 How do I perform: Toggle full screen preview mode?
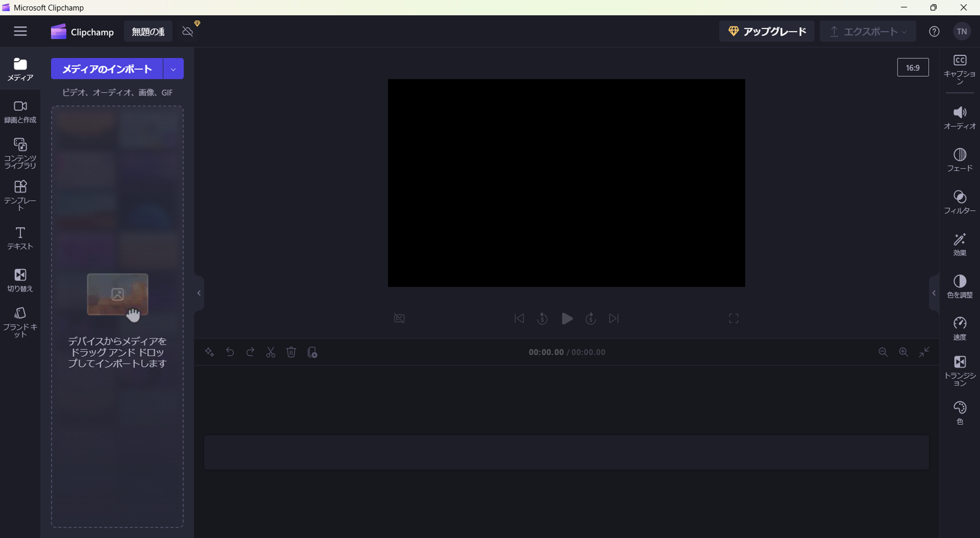pyautogui.click(x=733, y=318)
